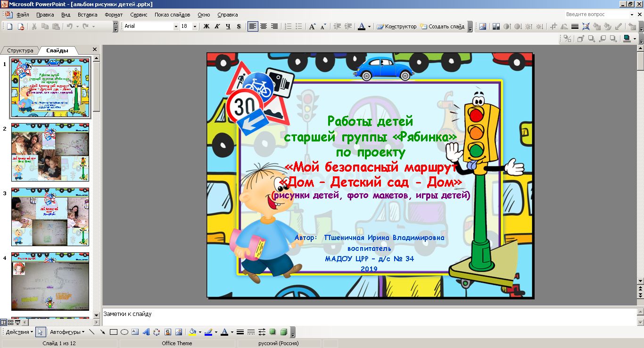Close the slides panel with X
The height and width of the screenshot is (348, 644).
pyautogui.click(x=95, y=50)
